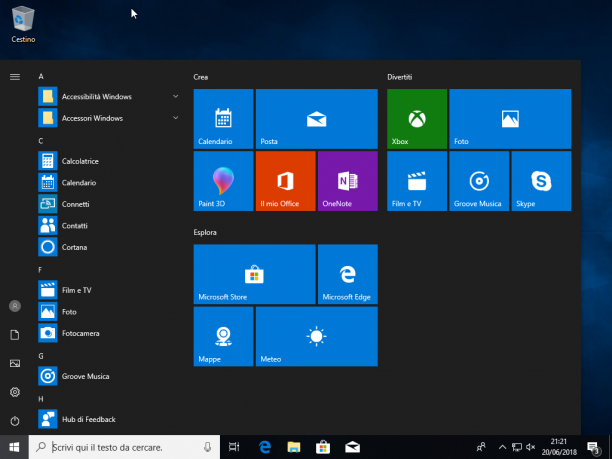The image size is (612, 459).
Task: Open Foto in the app list
Action: pyautogui.click(x=109, y=311)
